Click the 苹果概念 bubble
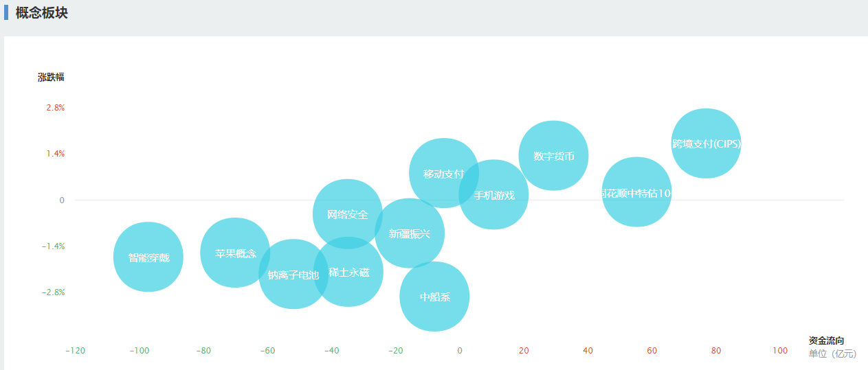Image resolution: width=868 pixels, height=370 pixels. point(235,253)
